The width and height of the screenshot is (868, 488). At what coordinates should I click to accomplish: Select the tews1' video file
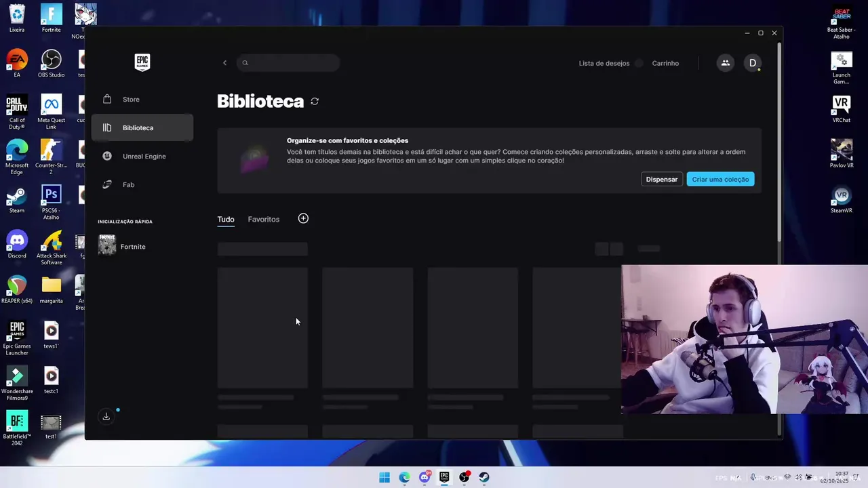tap(51, 335)
